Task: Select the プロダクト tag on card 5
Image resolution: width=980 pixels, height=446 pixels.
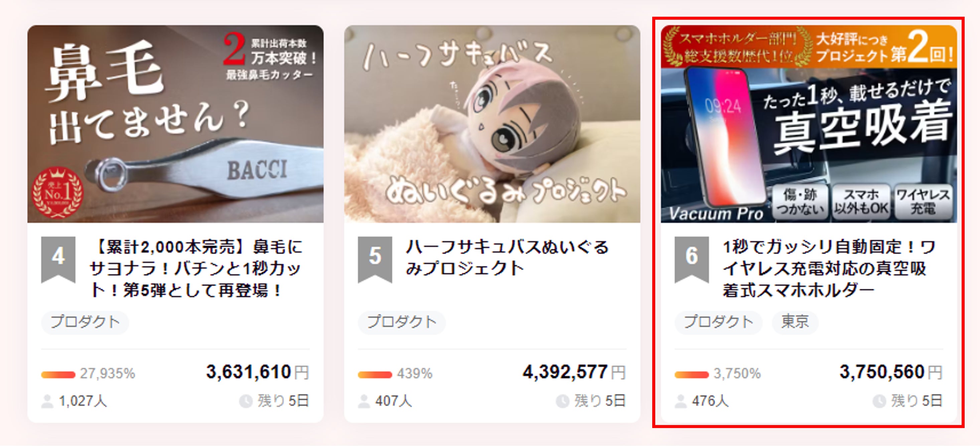Action: [402, 322]
